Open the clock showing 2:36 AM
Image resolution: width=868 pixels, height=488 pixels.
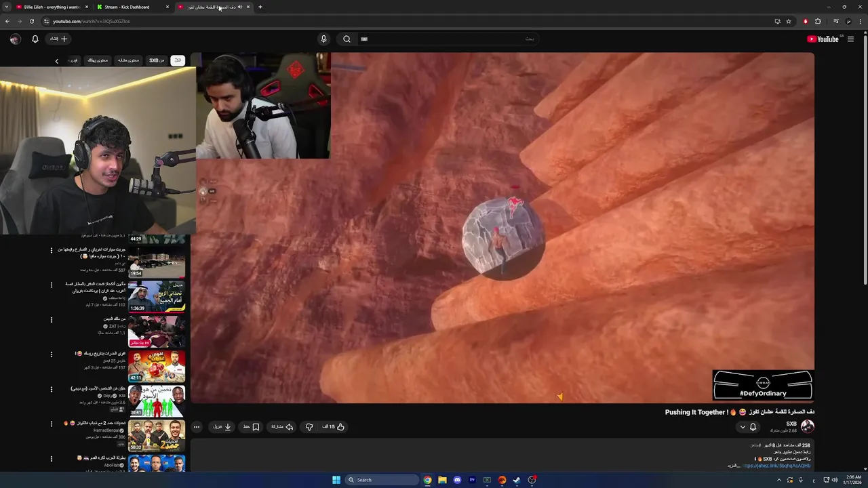click(x=852, y=480)
